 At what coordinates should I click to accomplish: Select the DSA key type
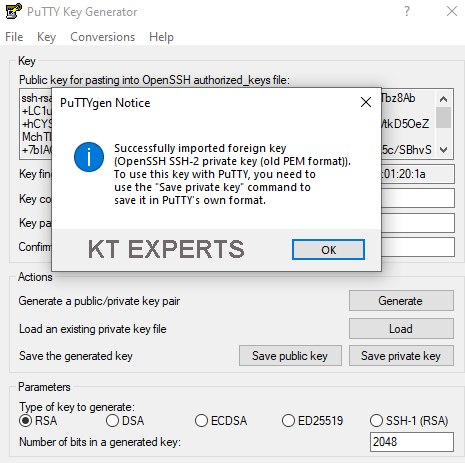112,421
